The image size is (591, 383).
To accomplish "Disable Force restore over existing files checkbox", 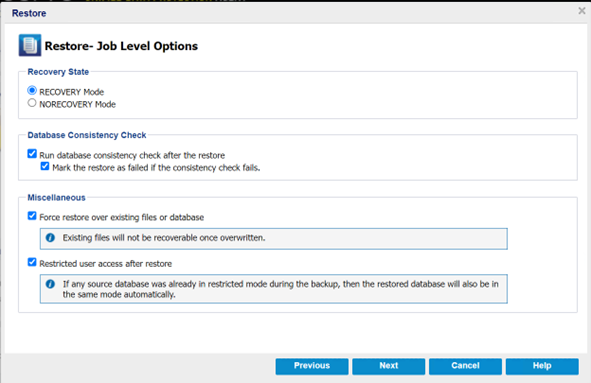I will 32,216.
